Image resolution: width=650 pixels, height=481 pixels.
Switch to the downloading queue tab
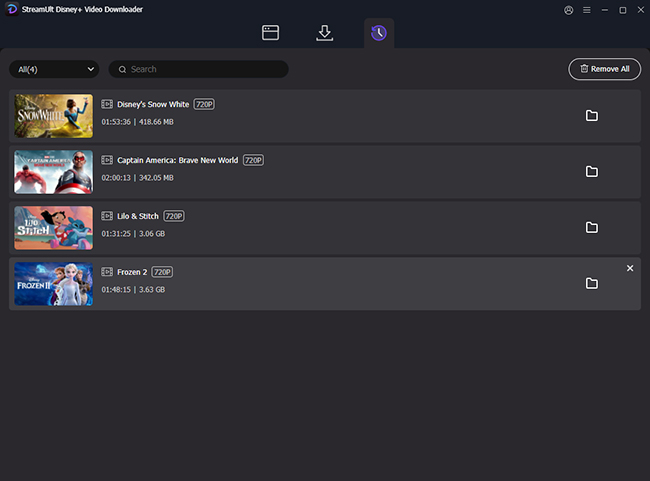point(324,33)
